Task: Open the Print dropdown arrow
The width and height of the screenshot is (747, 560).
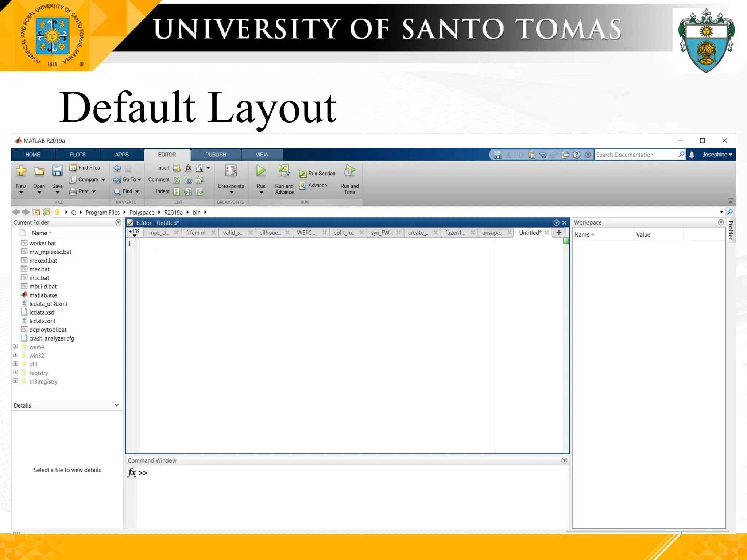Action: 94,191
